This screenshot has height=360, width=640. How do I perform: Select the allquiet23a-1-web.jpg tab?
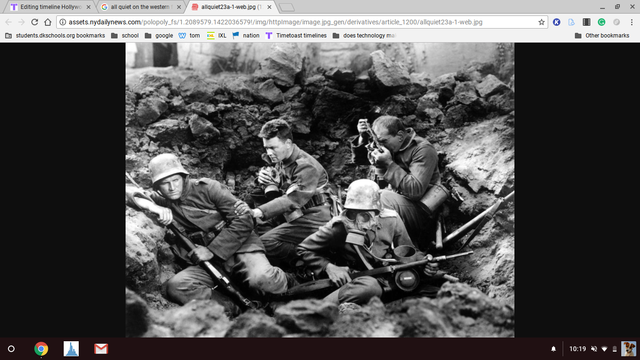231,7
